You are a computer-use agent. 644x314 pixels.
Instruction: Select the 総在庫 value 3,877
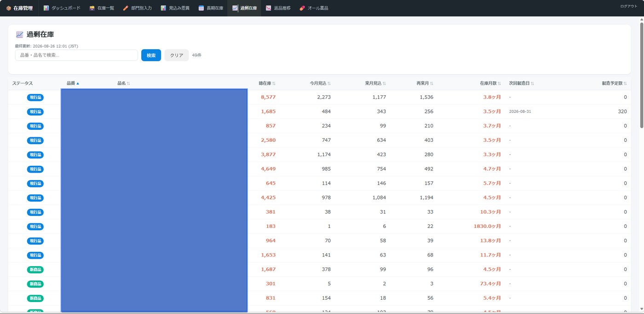click(x=268, y=155)
